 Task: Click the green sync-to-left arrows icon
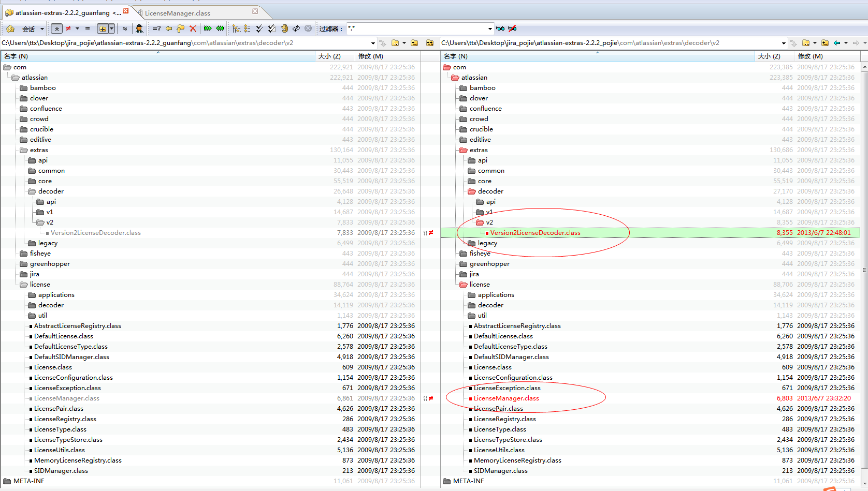pyautogui.click(x=220, y=28)
